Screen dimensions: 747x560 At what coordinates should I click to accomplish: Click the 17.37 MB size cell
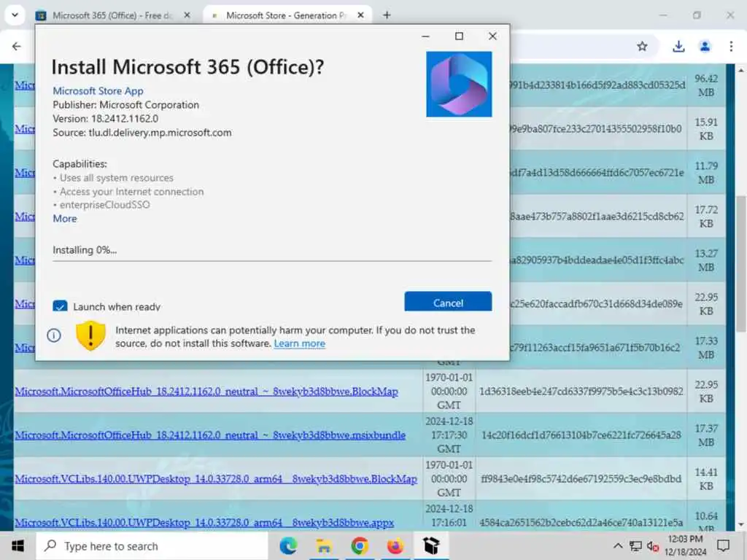coord(706,435)
